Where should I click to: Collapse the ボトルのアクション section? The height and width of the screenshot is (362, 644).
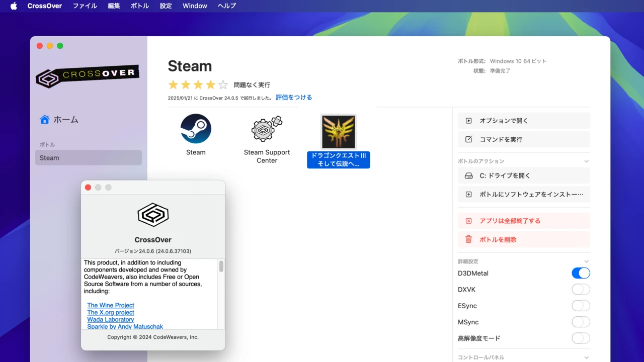point(586,161)
